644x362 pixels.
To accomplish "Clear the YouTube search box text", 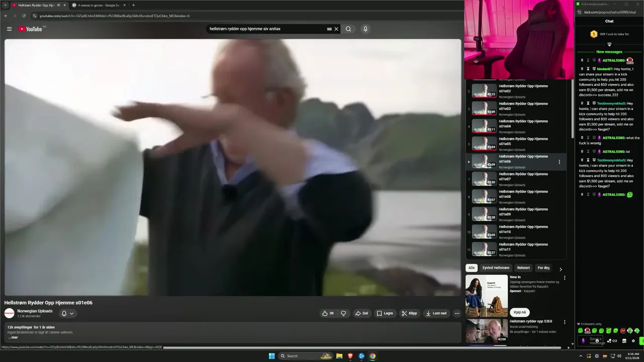I will 336,29.
